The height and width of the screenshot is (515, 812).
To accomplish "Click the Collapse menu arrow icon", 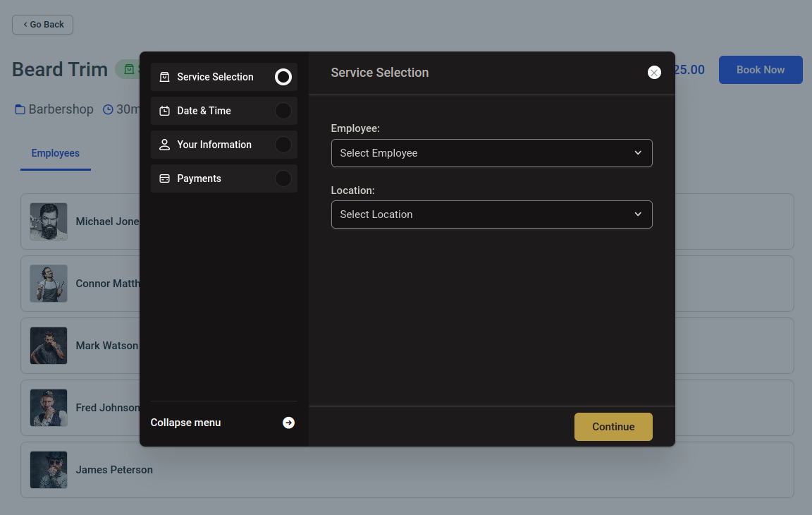I will [x=288, y=423].
